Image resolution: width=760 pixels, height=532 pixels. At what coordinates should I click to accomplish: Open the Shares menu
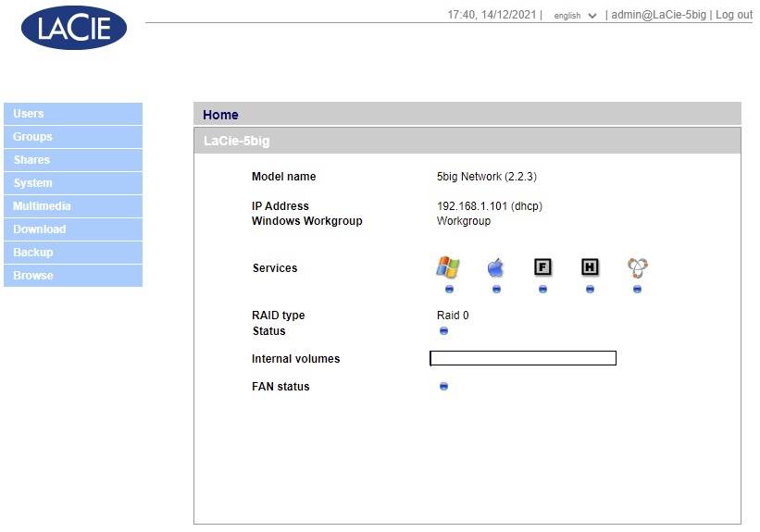pyautogui.click(x=73, y=160)
